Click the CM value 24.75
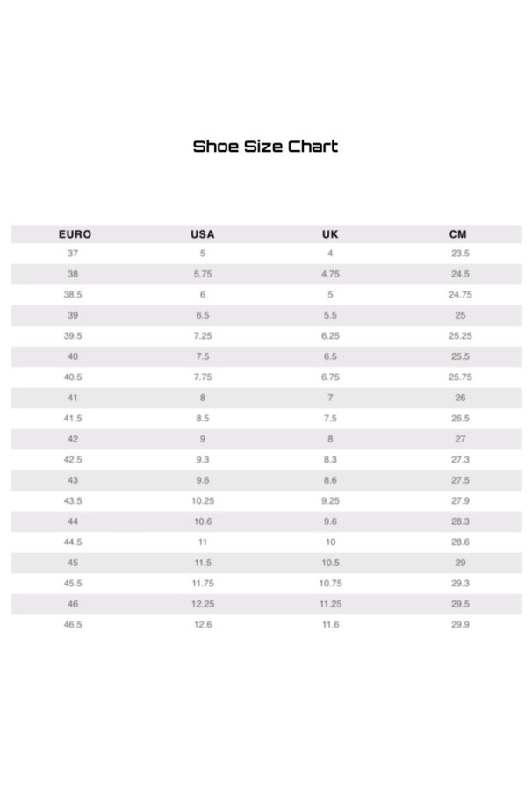Viewport: 532px width, 790px height. coord(461,295)
